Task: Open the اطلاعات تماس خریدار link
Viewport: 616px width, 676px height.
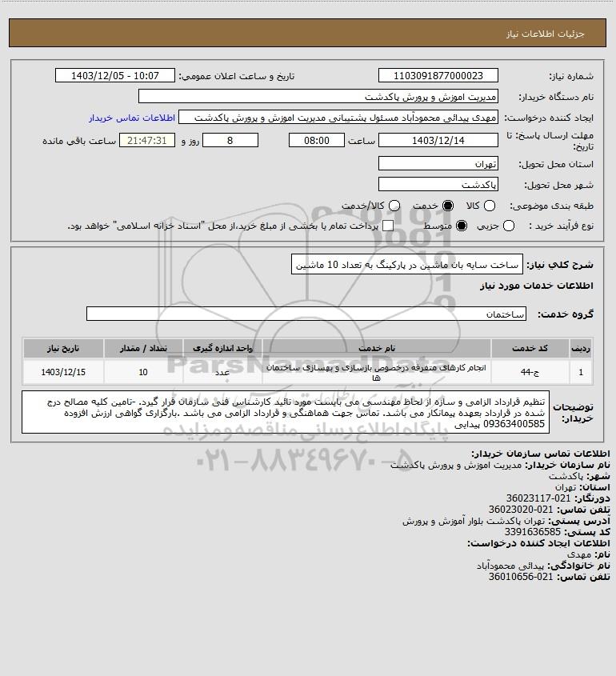Action: click(132, 118)
